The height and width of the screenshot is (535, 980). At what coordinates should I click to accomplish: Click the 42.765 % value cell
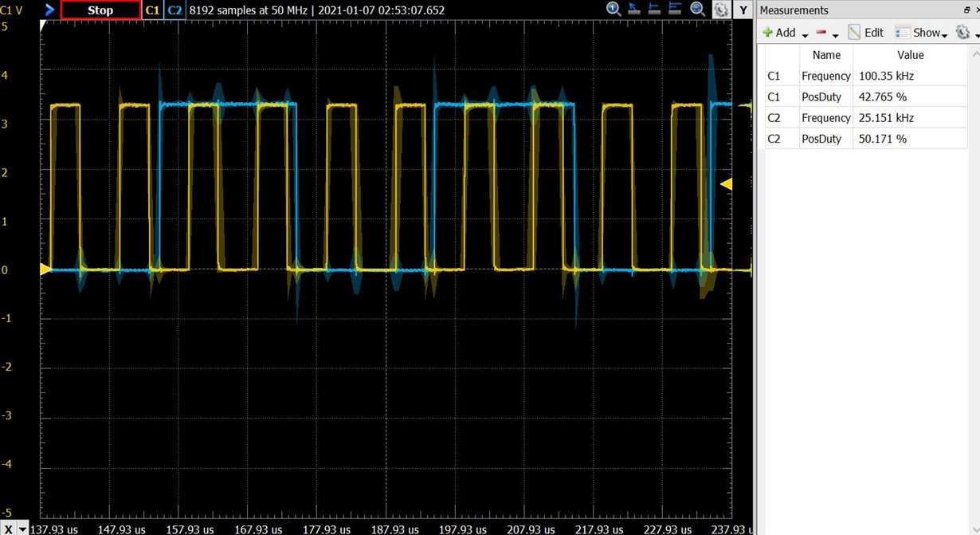click(911, 97)
